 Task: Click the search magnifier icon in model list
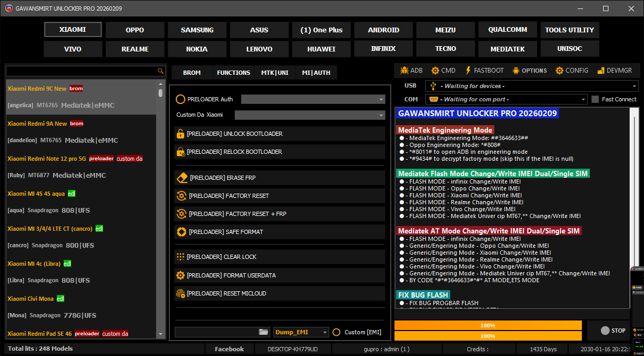[x=160, y=71]
